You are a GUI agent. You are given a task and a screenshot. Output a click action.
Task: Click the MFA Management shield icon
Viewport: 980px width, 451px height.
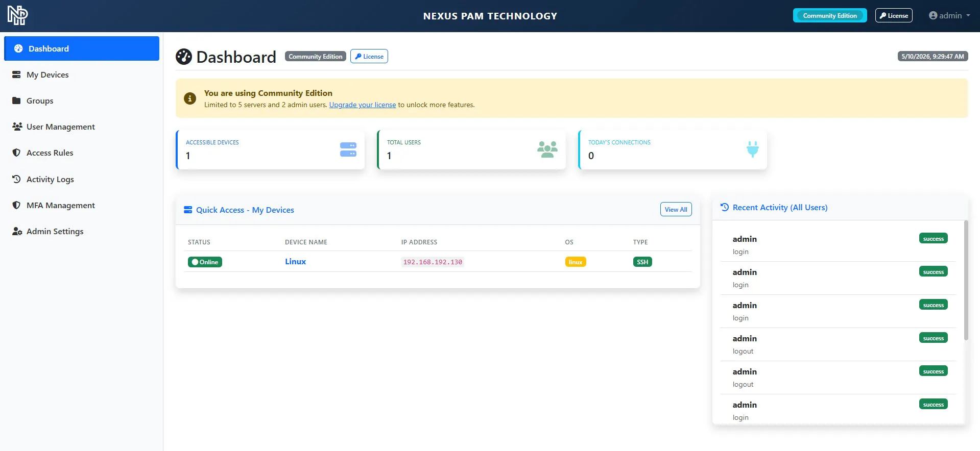(16, 205)
